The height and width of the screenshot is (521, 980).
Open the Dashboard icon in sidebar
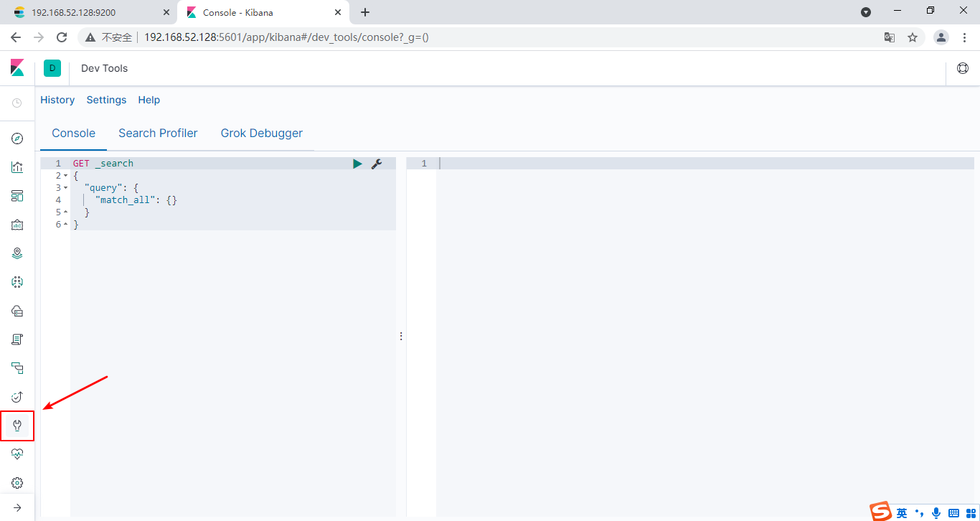pyautogui.click(x=17, y=196)
